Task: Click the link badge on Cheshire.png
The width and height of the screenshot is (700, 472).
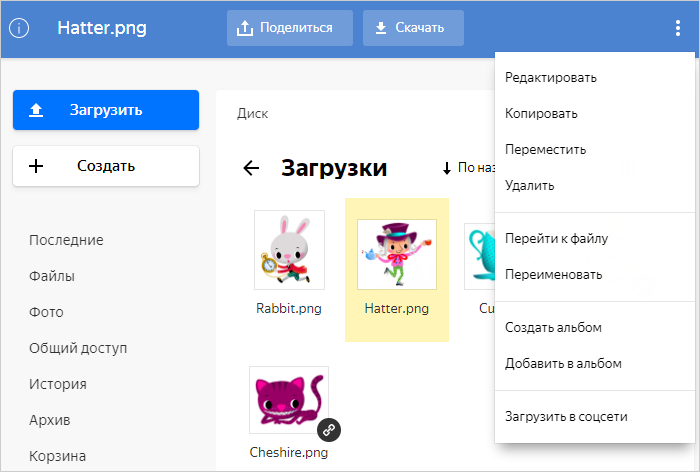Action: coord(329,430)
